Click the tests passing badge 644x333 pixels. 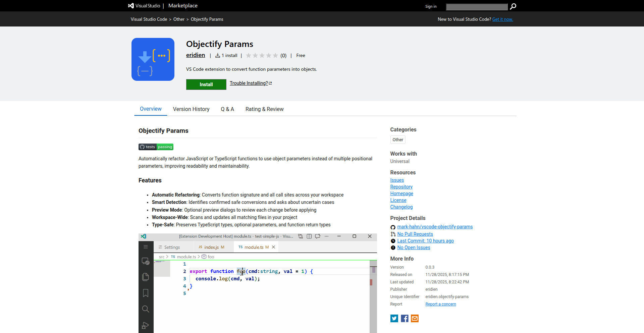(x=156, y=147)
